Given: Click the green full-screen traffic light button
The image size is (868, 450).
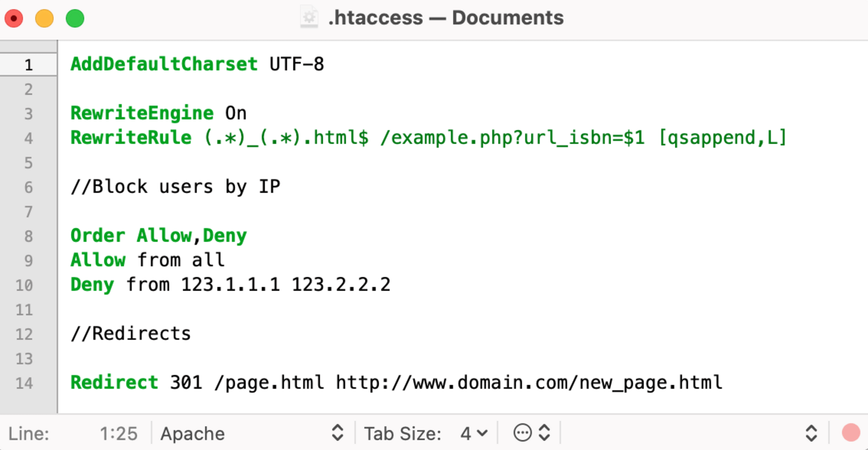Looking at the screenshot, I should tap(75, 18).
